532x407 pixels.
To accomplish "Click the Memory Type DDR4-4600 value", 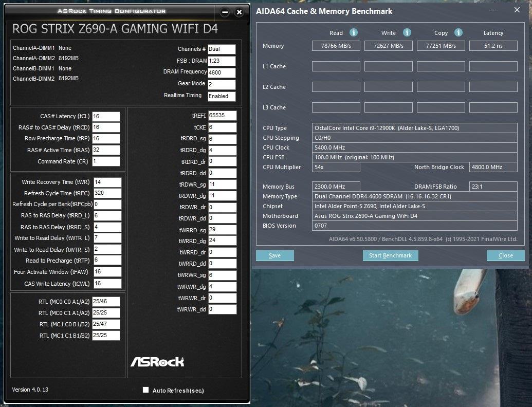I will click(415, 196).
